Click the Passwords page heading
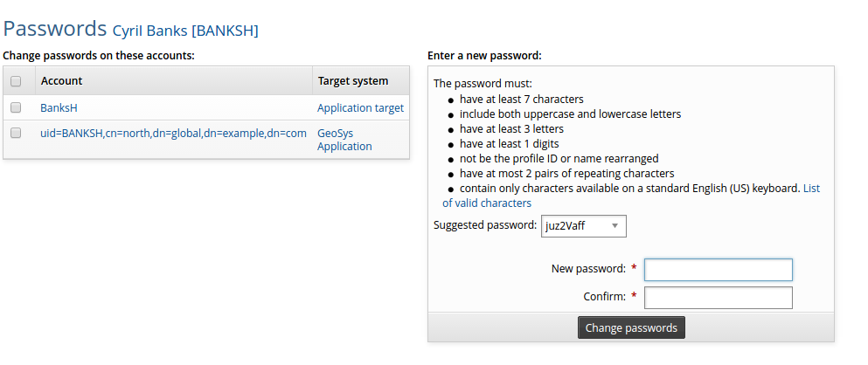Viewport: 868px width, 365px height. click(54, 28)
